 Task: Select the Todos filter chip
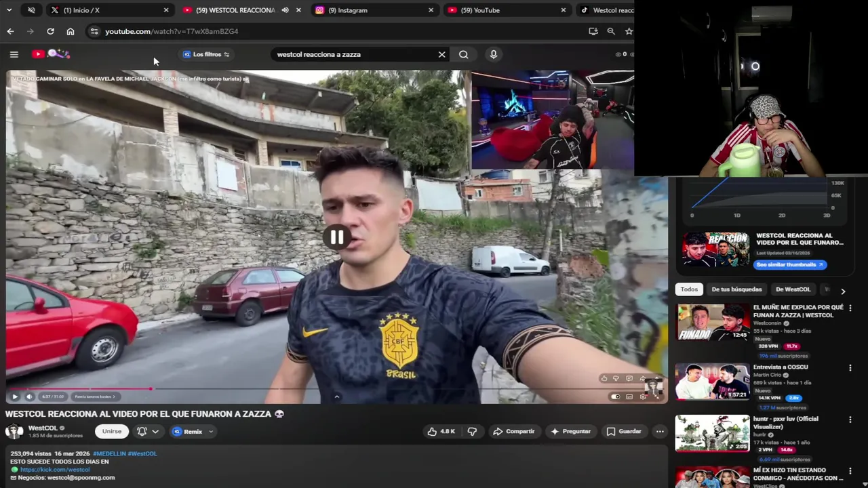pos(689,289)
